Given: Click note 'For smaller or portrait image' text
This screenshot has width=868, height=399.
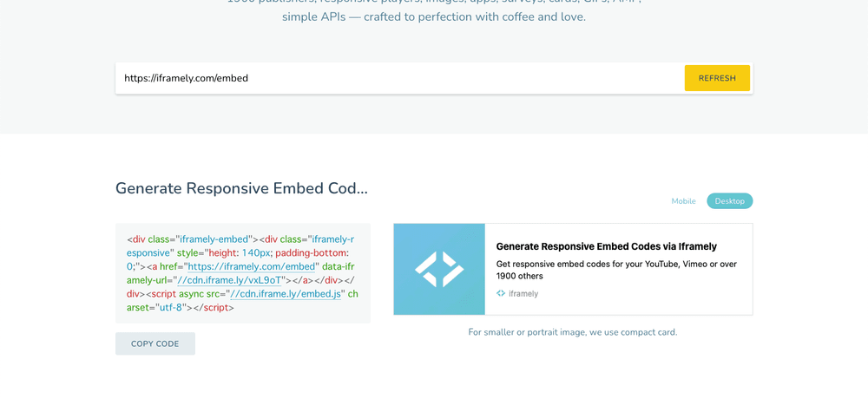Looking at the screenshot, I should click(x=573, y=332).
